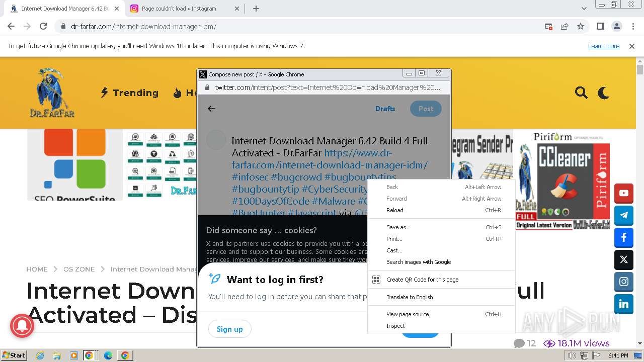Open the Chrome profile avatar icon
The width and height of the screenshot is (644, 362).
pos(616,27)
